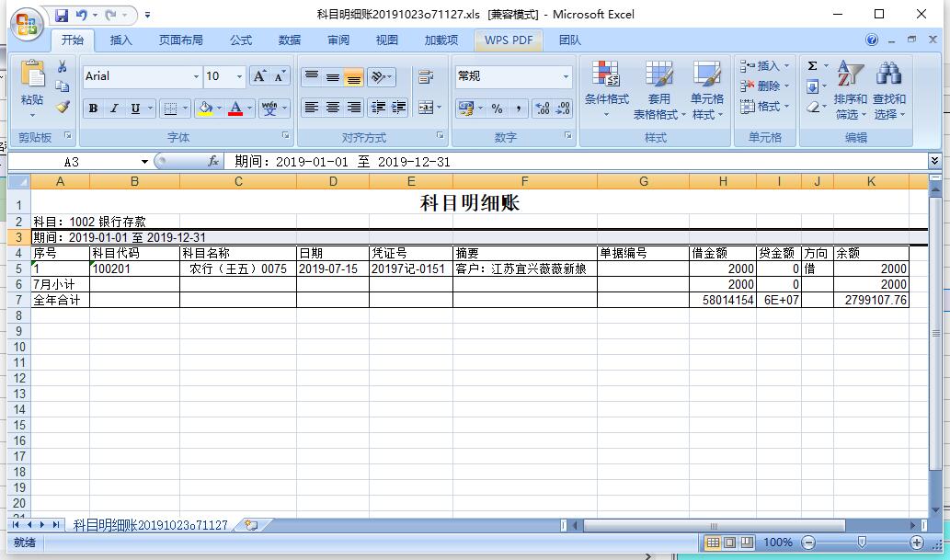Viewport: 950px width, 560px height.
Task: Toggle Bold formatting
Action: (x=93, y=109)
